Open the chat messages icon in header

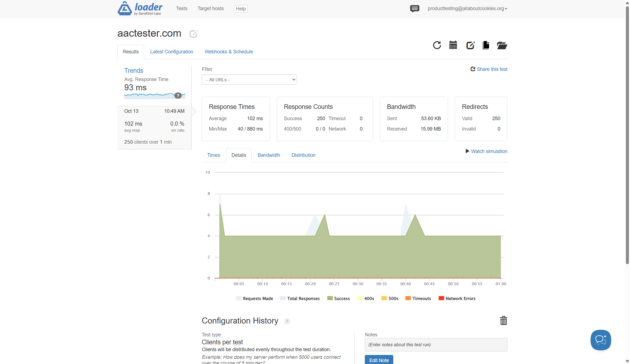(x=414, y=9)
